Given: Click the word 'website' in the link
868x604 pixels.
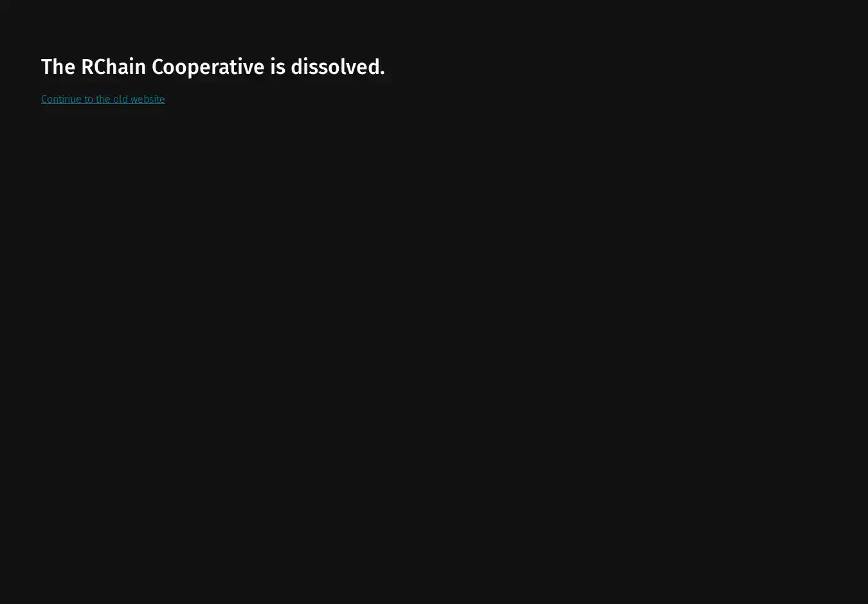Looking at the screenshot, I should (x=148, y=99).
